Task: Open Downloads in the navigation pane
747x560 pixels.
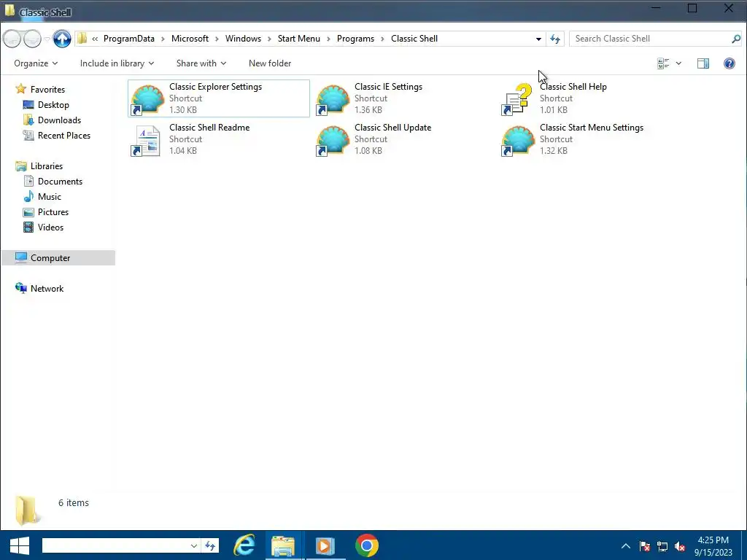Action: 60,120
